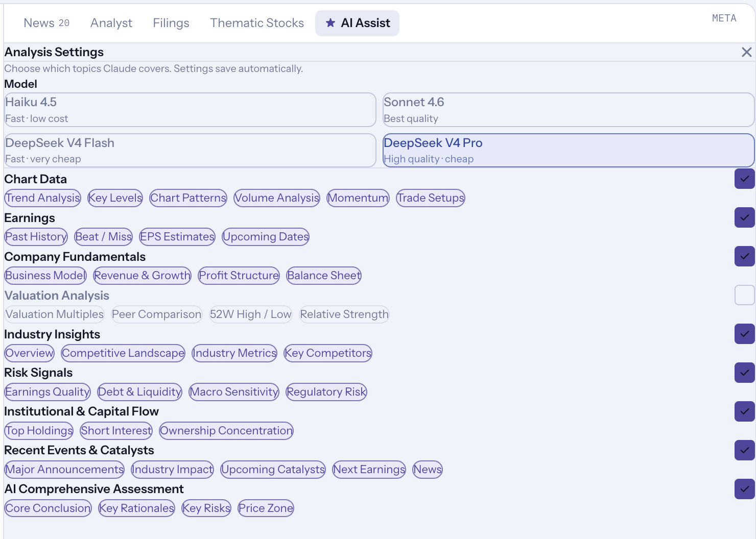
Task: Toggle the Revenue & Growth chip
Action: point(143,276)
